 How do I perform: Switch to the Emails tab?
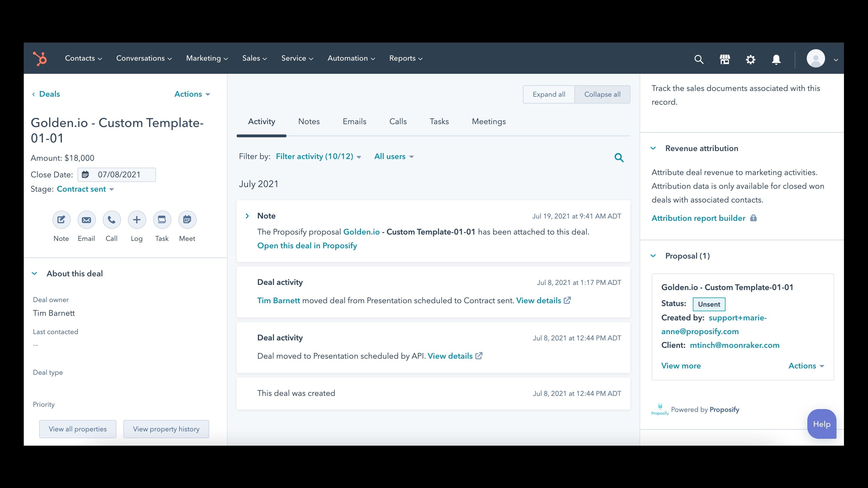tap(354, 122)
